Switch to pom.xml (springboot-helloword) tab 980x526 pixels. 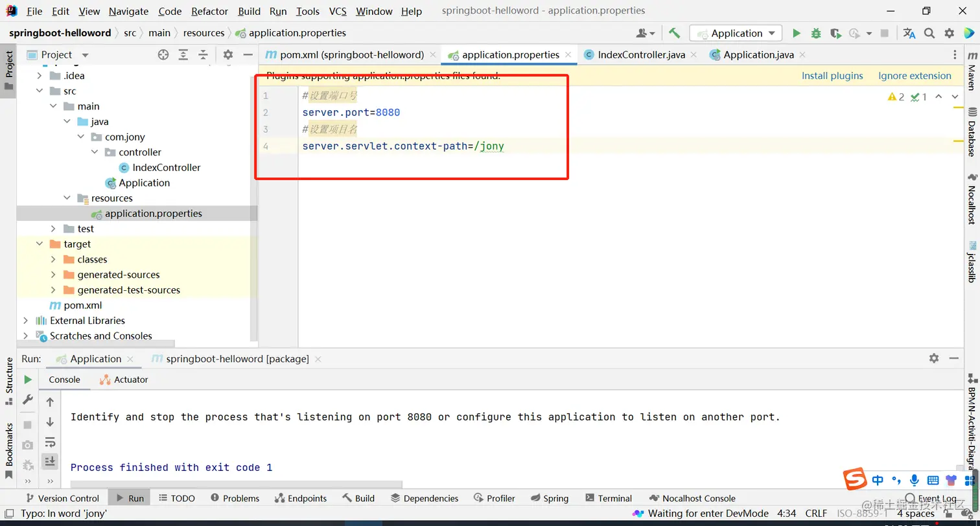pos(352,55)
